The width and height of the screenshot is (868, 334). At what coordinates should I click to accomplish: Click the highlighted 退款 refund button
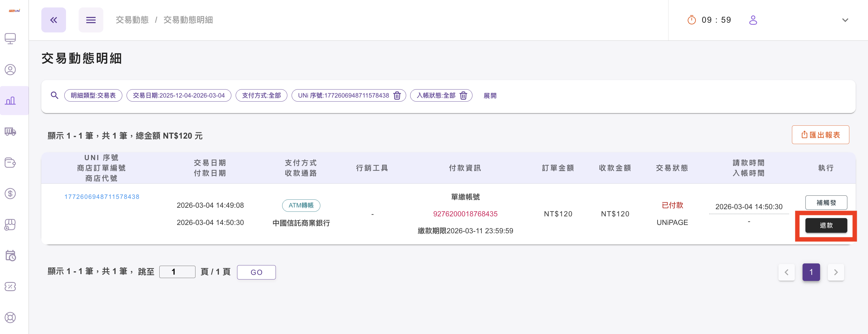pyautogui.click(x=826, y=225)
